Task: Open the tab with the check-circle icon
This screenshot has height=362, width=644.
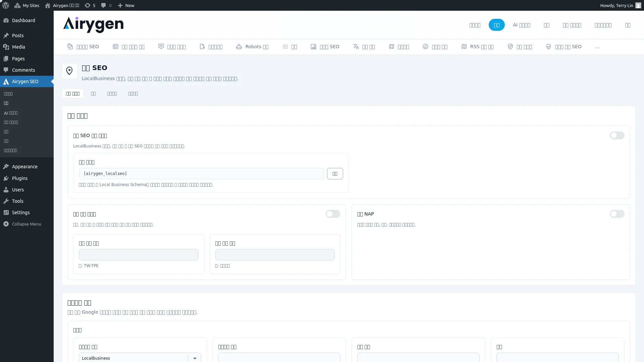Action: [435, 47]
